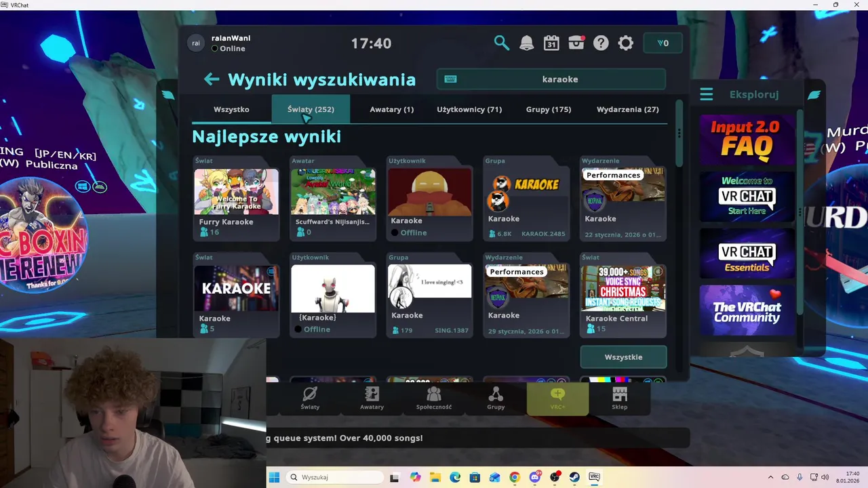Select the Użytkownicy (71) tab
Viewport: 868px width, 488px height.
pyautogui.click(x=469, y=109)
